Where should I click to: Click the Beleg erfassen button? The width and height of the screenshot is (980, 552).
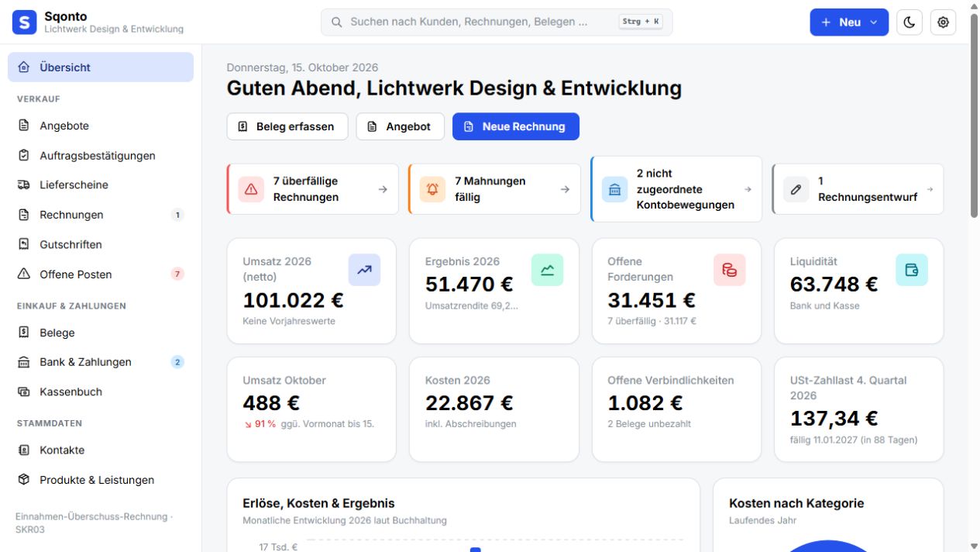[x=287, y=126]
